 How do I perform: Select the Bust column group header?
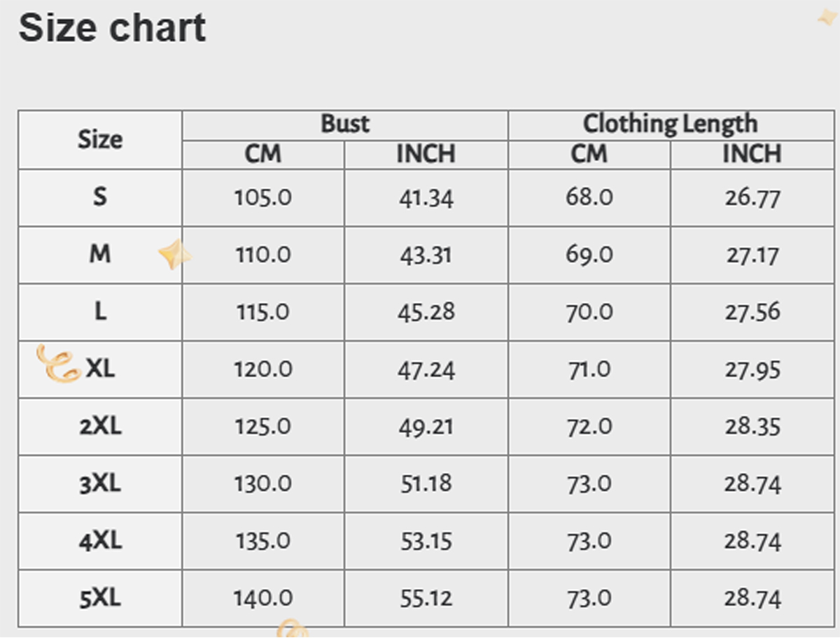(x=345, y=125)
